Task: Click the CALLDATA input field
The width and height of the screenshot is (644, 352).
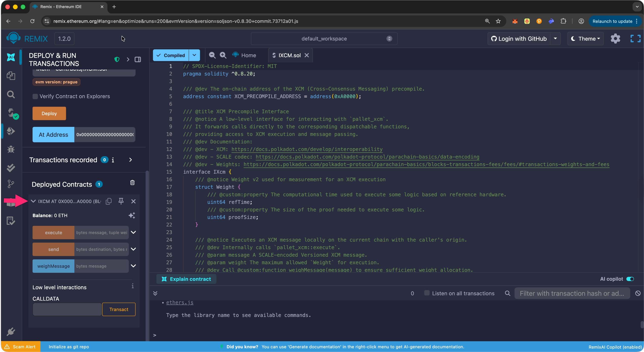Action: (67, 309)
